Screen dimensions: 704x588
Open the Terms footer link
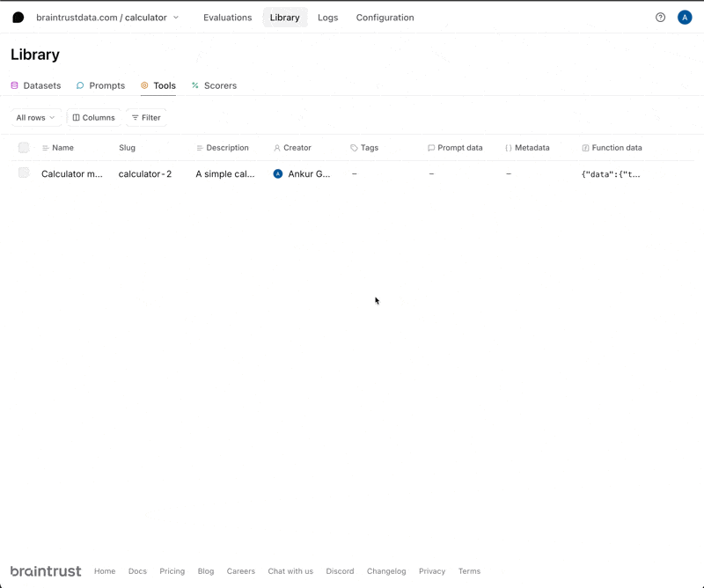pos(469,571)
